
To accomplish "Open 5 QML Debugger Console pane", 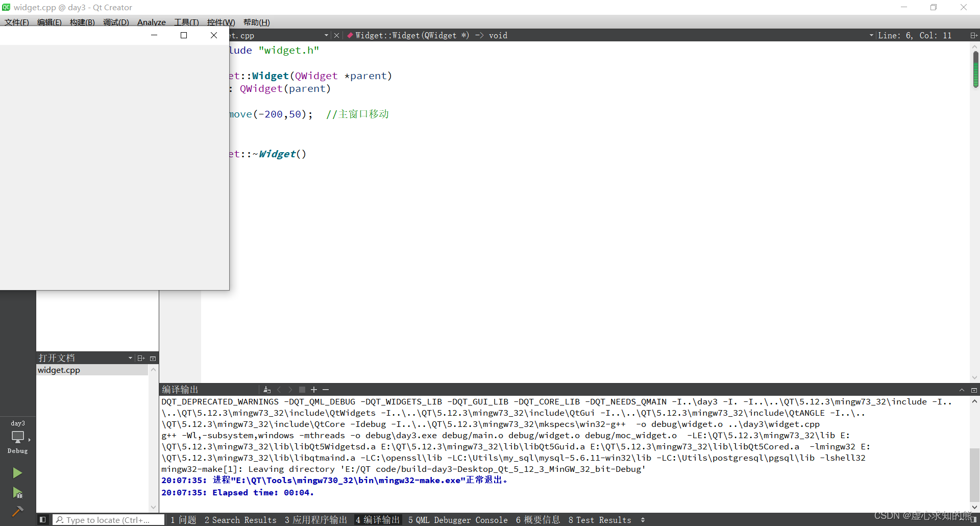I will (x=458, y=520).
